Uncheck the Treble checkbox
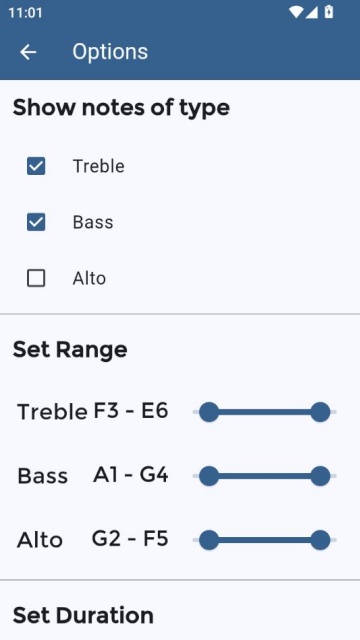The height and width of the screenshot is (640, 360). pos(36,166)
